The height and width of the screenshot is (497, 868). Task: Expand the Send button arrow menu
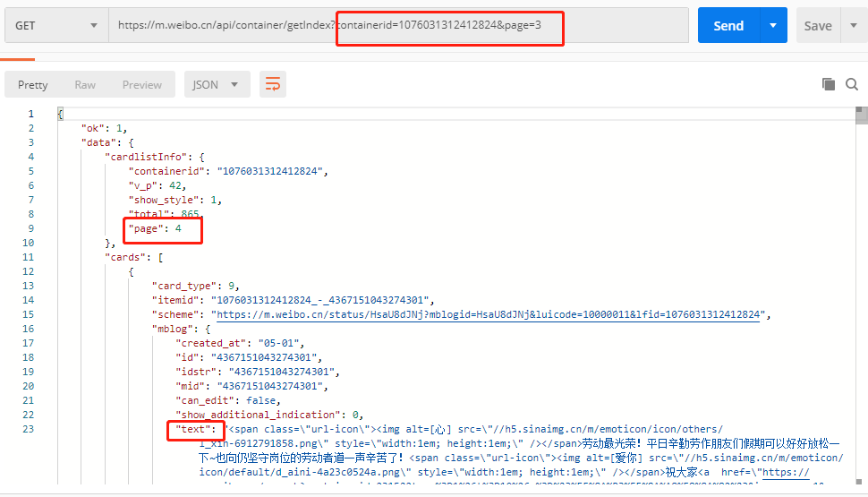tap(773, 25)
